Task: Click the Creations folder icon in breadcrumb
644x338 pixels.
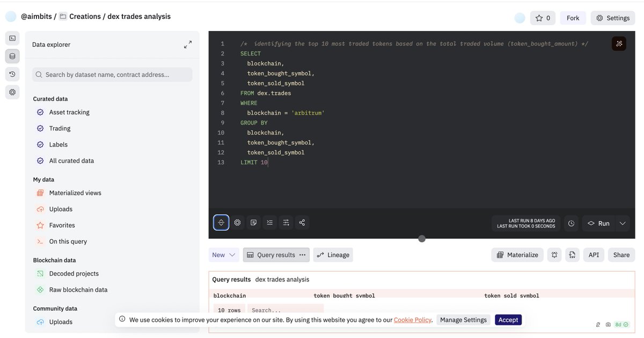Action: click(63, 17)
